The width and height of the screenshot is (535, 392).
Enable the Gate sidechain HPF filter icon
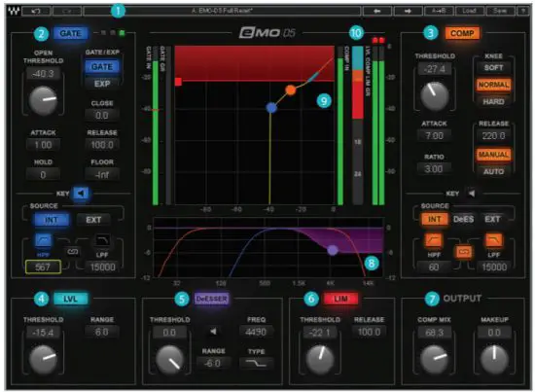44,240
